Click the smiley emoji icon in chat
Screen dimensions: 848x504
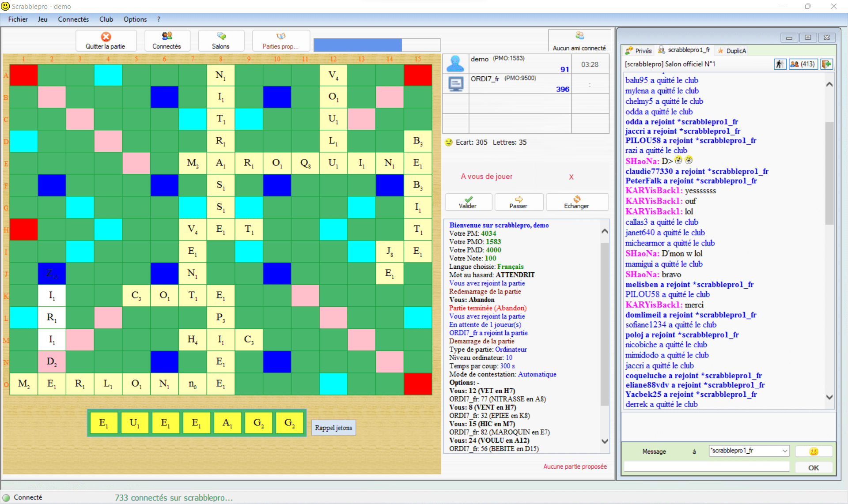pyautogui.click(x=818, y=450)
